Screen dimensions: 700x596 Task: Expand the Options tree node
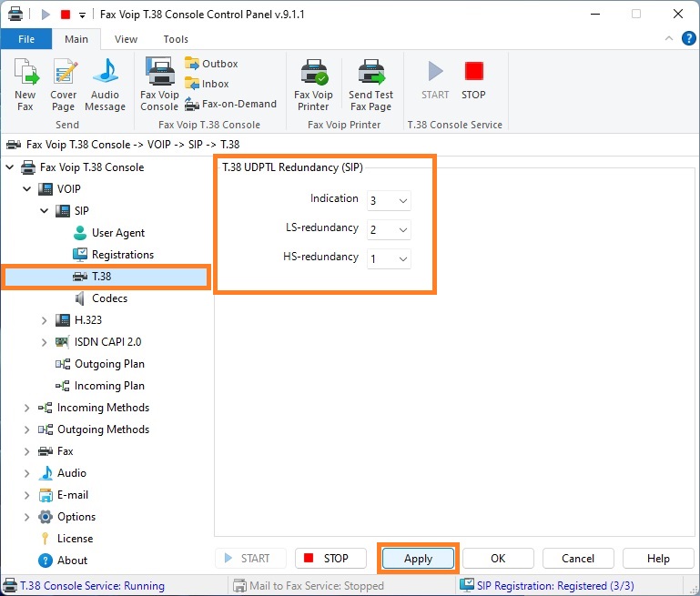pos(26,517)
